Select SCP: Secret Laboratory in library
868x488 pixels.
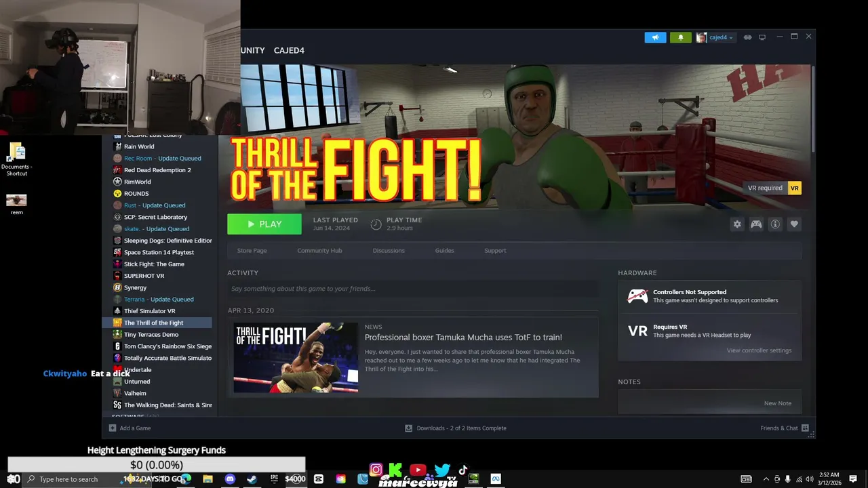coord(157,217)
